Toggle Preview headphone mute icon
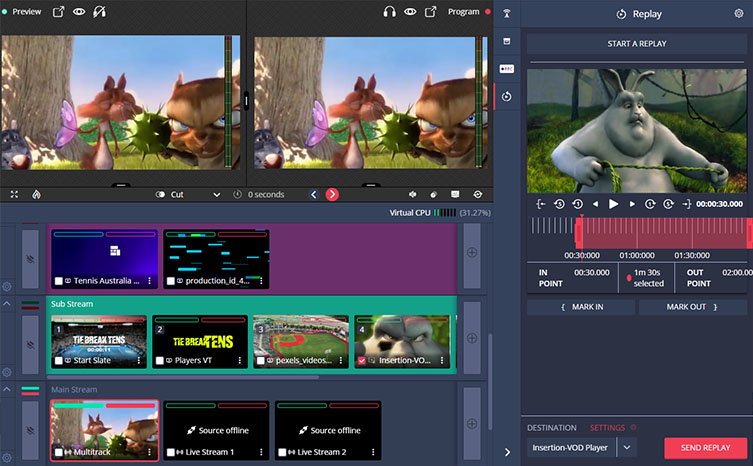The width and height of the screenshot is (753, 466). point(99,12)
